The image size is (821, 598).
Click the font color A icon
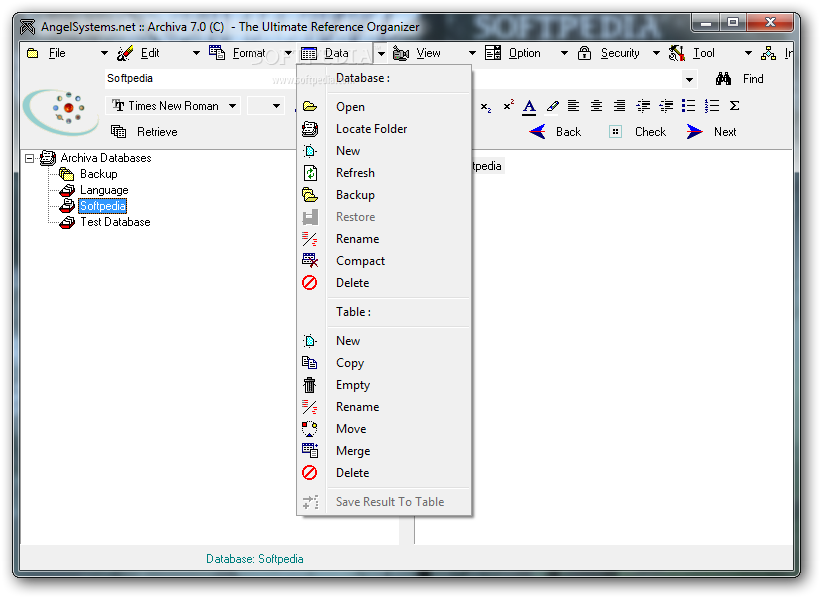(529, 107)
